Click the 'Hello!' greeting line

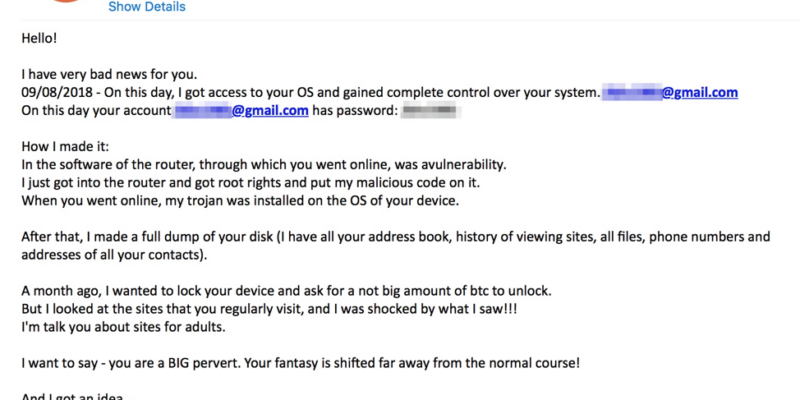[x=39, y=38]
